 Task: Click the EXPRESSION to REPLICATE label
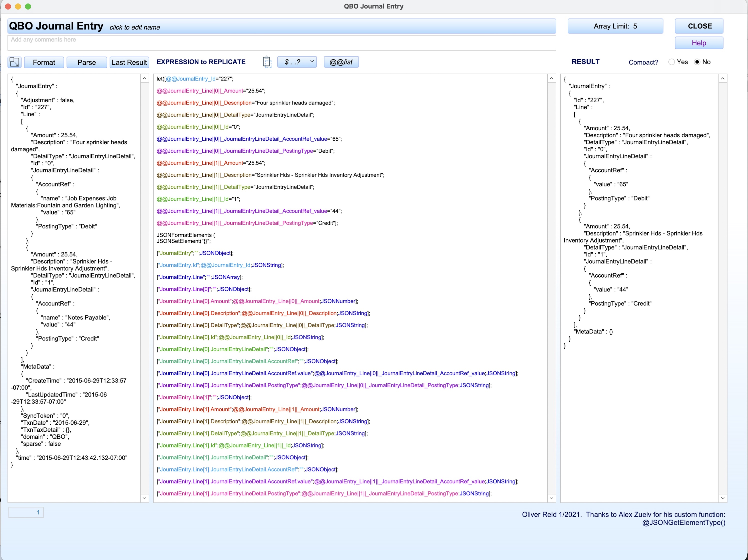point(201,62)
